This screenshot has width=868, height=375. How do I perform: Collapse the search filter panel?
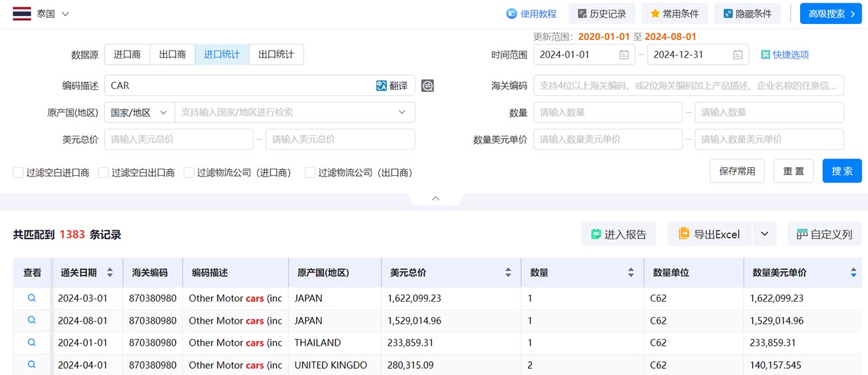coord(435,198)
